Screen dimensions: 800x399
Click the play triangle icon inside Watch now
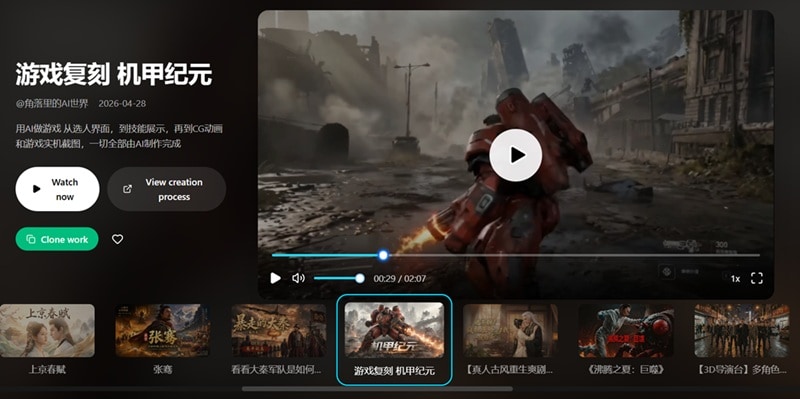click(x=36, y=189)
